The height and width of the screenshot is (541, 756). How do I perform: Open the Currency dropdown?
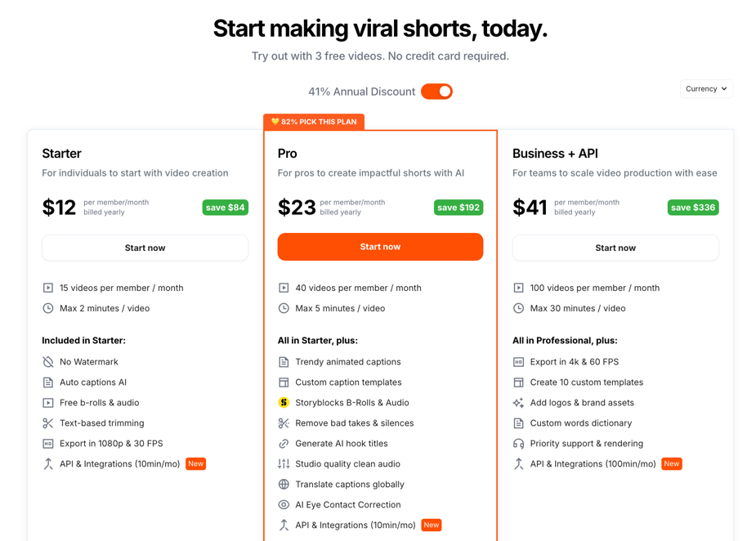pyautogui.click(x=706, y=89)
